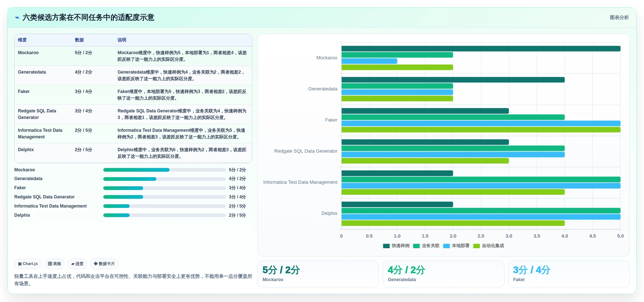Click Mockaroo description cell in table
Image resolution: width=644 pixels, height=302 pixels.
point(182,56)
